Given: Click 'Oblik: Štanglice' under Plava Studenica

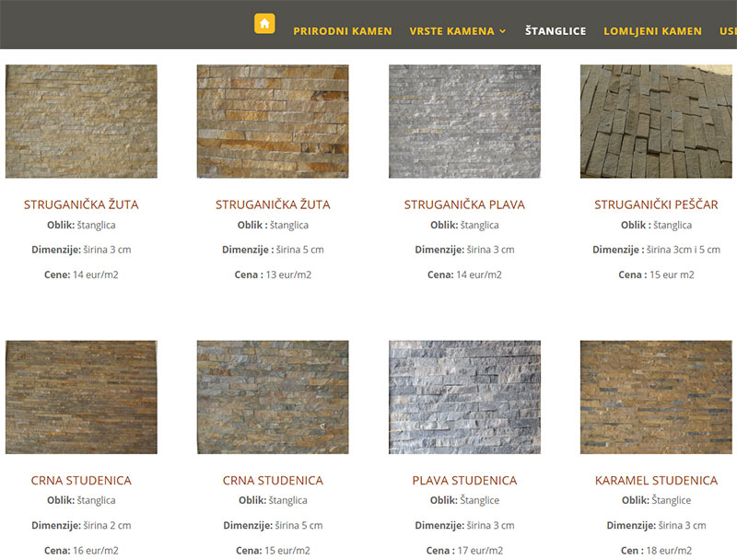Looking at the screenshot, I should pos(464,500).
